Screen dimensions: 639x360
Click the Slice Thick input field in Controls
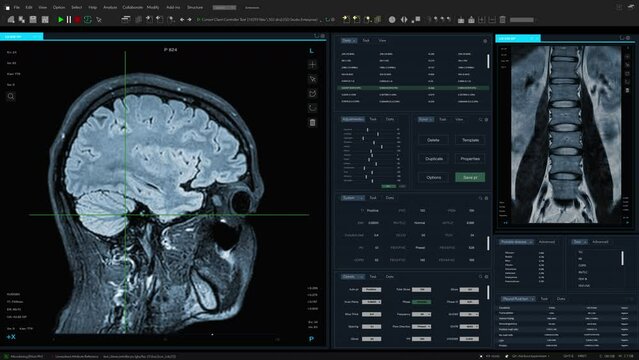(x=372, y=314)
